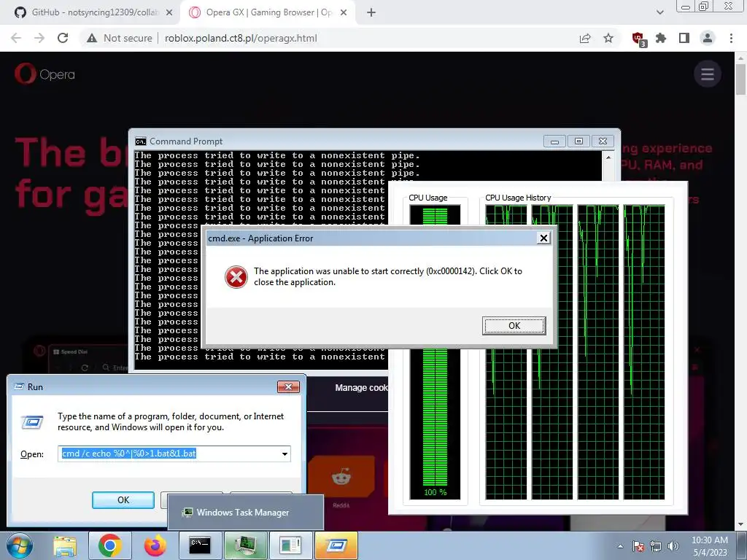Select the Opera GX Gaming Browser tab

(267, 12)
